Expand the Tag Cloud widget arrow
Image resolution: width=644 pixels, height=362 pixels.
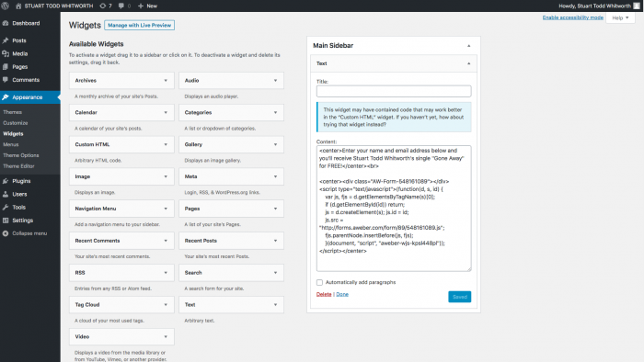tap(166, 305)
